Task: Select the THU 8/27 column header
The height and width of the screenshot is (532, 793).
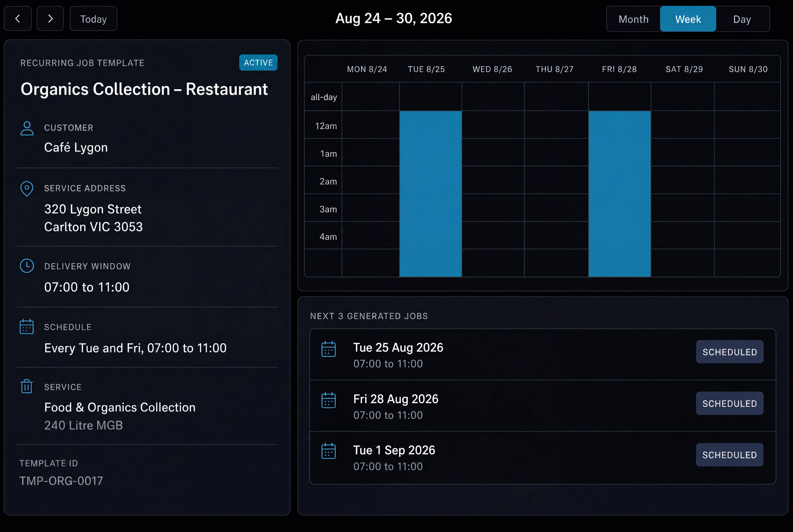Action: coord(554,69)
